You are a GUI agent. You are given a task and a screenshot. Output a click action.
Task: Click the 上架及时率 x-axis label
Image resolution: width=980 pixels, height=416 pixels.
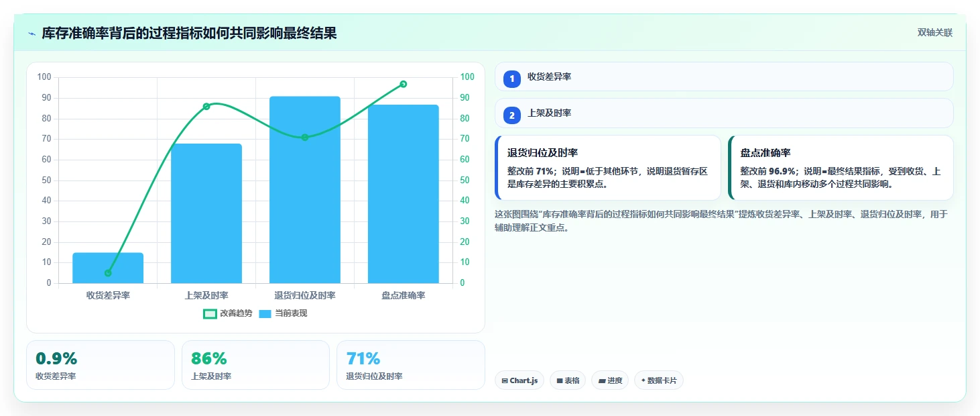(x=206, y=295)
